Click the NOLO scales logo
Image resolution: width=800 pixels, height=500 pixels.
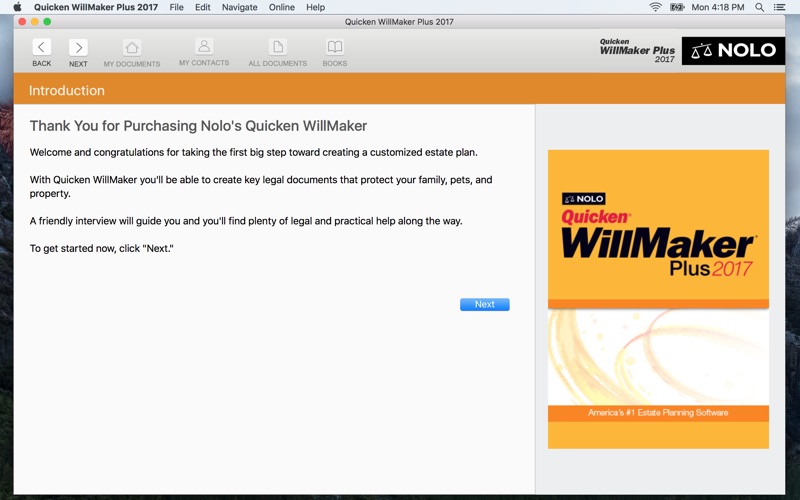pos(733,51)
